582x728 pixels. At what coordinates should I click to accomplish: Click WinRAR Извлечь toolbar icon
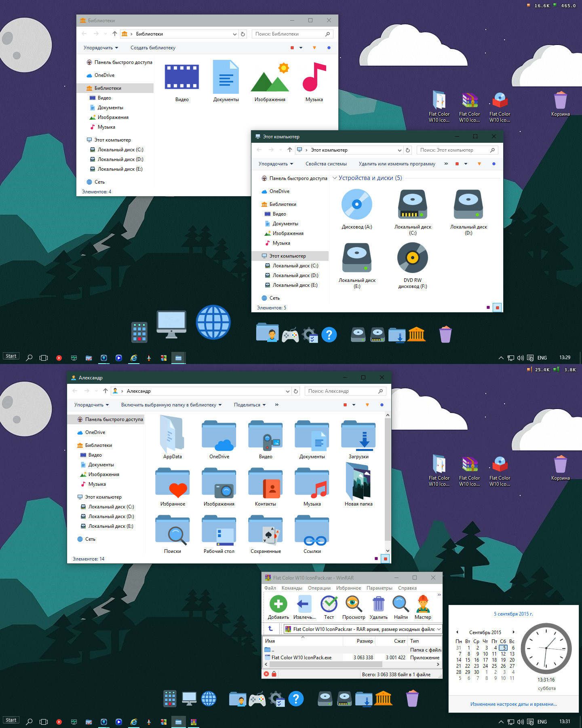tap(304, 604)
